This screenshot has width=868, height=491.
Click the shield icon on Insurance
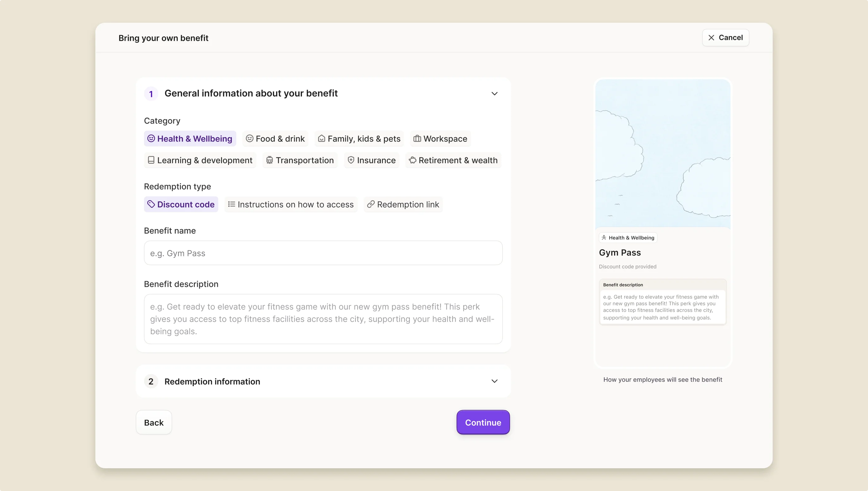point(351,160)
